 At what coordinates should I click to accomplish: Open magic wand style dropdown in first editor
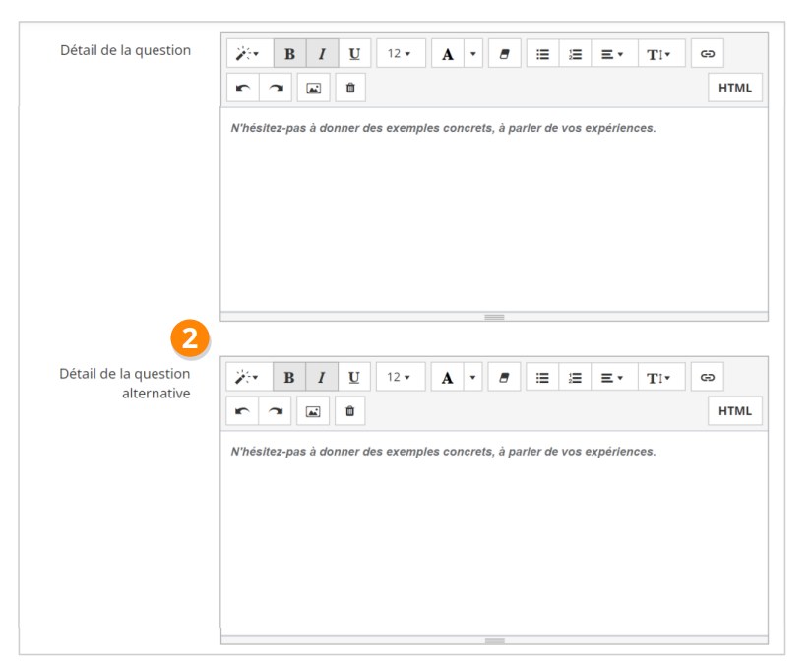[x=244, y=53]
